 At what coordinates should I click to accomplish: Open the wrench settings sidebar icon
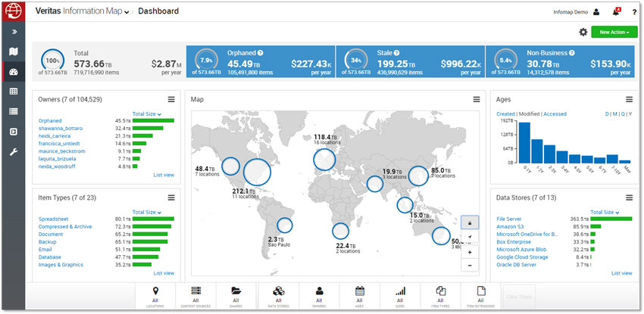pos(14,152)
